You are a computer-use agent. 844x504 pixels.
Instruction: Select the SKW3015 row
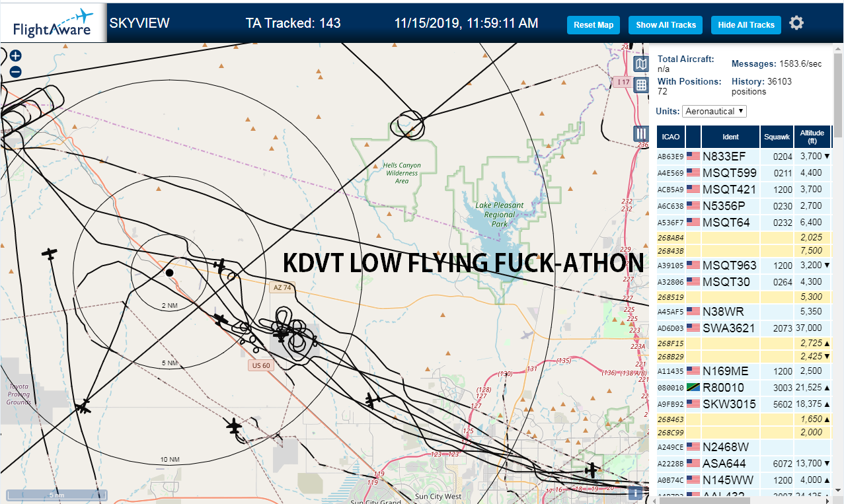point(744,404)
